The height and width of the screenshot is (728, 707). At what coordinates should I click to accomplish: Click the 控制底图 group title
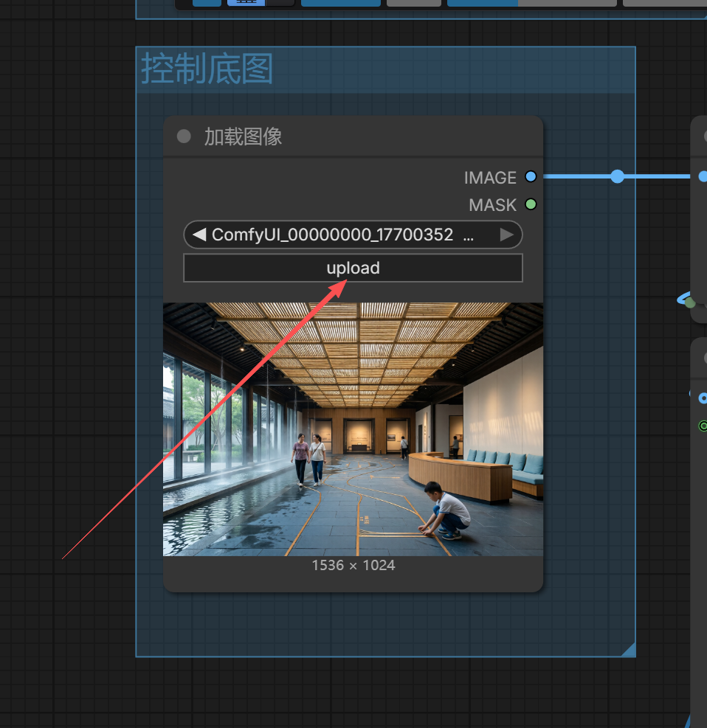(x=207, y=69)
